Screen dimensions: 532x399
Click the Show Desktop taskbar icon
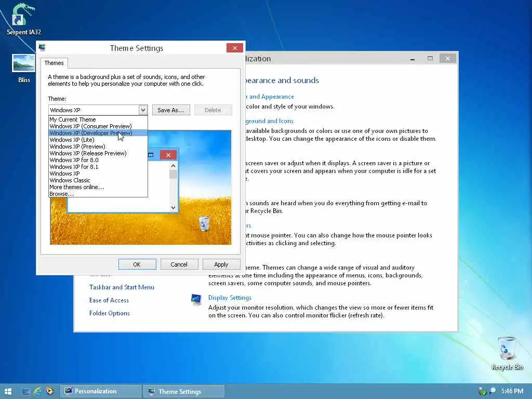pyautogui.click(x=26, y=391)
